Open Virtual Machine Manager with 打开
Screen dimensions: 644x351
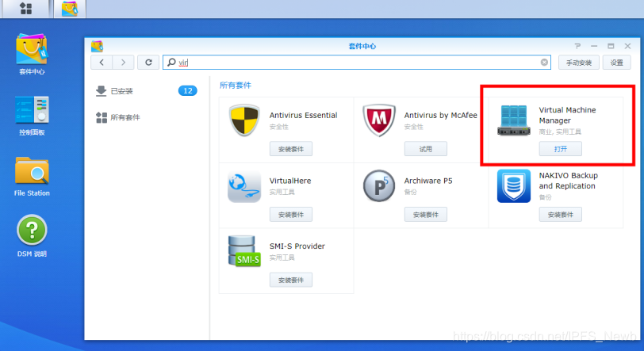pyautogui.click(x=560, y=149)
